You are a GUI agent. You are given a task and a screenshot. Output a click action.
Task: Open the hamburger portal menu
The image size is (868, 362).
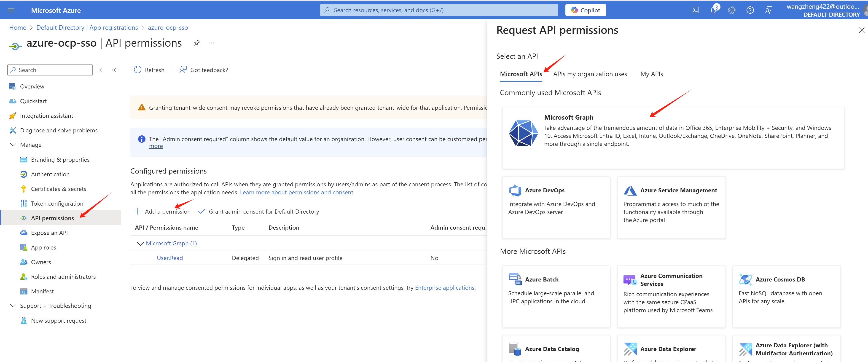(x=11, y=10)
